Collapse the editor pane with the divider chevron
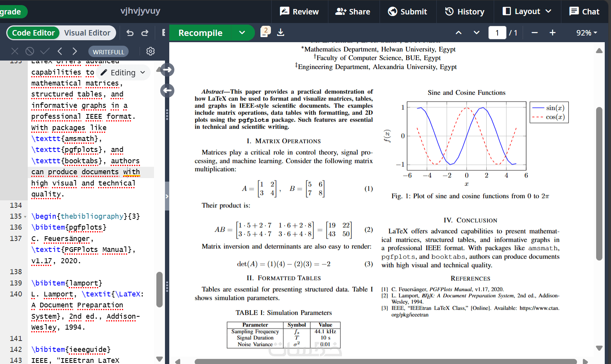The image size is (611, 364). click(167, 196)
